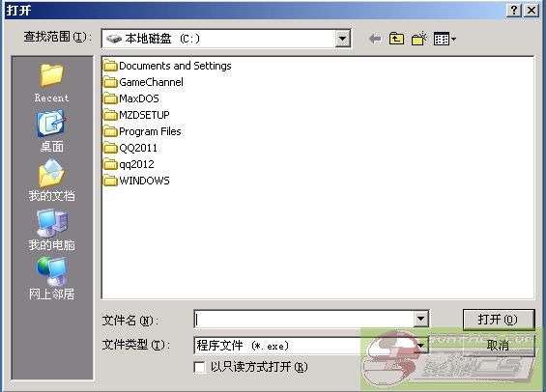
Task: Expand the file name dropdown arrow
Action: click(420, 319)
